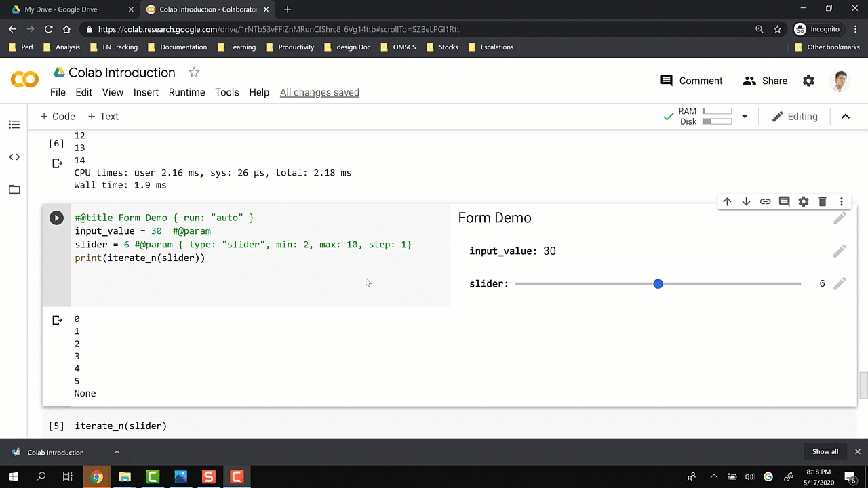Open the table of contents sidebar

[x=14, y=125]
